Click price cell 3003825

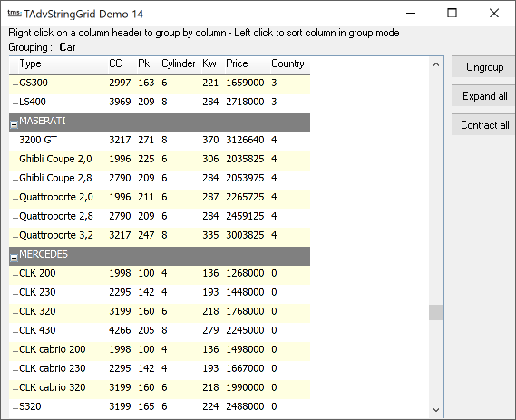coord(245,236)
